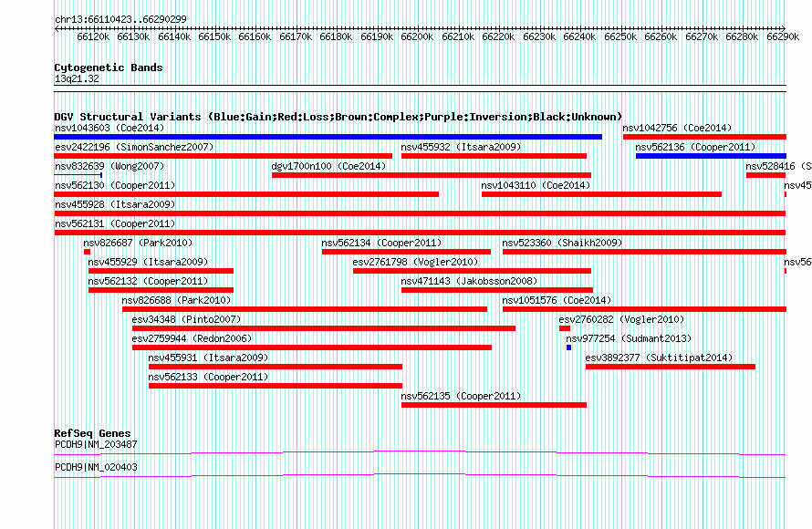Click the 66250k ruler tick label

pyautogui.click(x=620, y=36)
